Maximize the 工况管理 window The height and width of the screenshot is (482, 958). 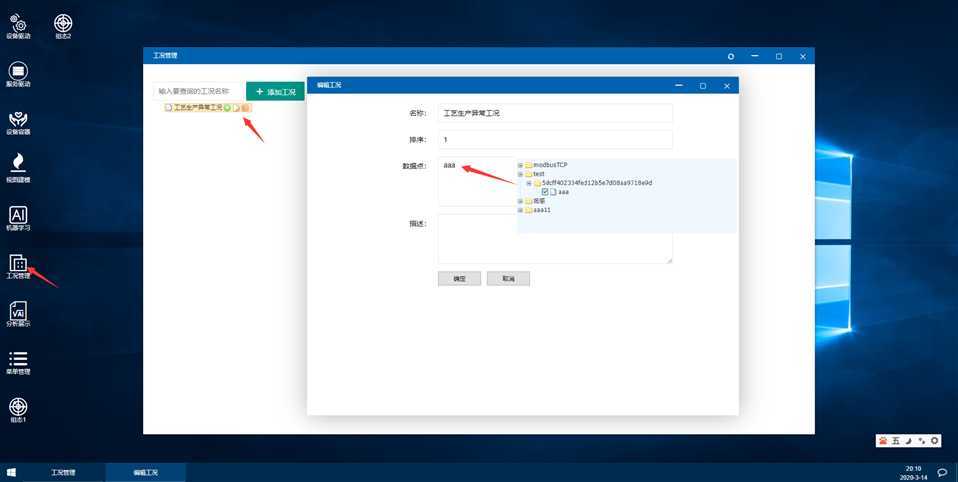[x=779, y=56]
